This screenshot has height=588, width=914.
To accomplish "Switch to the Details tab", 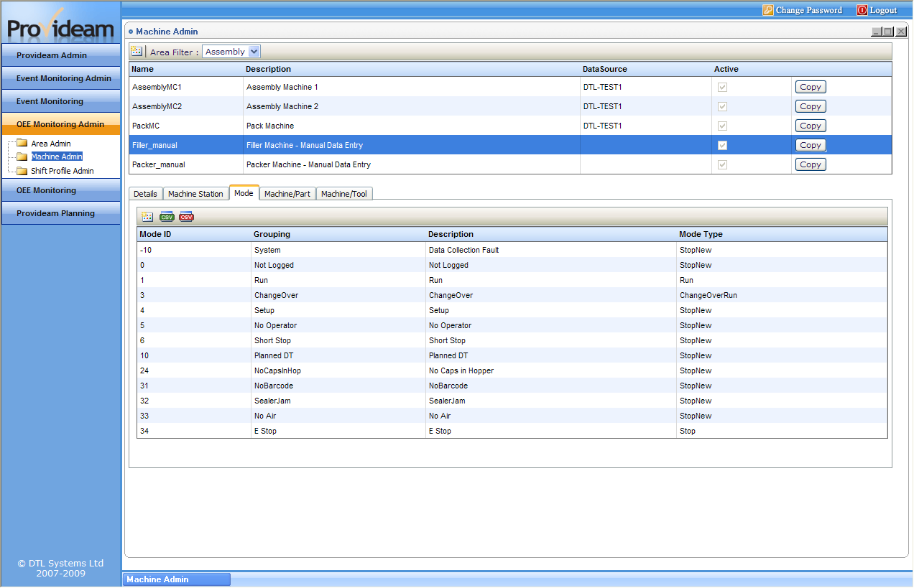I will [145, 194].
